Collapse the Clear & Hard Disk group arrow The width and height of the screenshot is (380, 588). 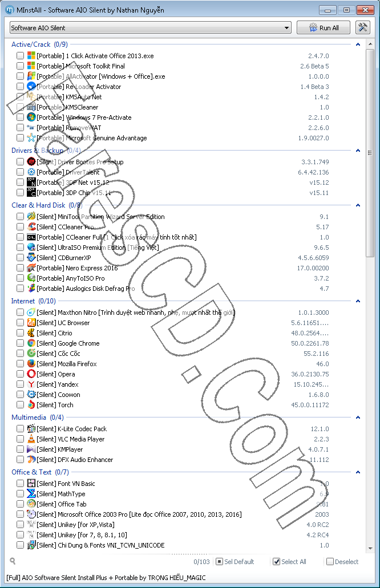pos(358,205)
